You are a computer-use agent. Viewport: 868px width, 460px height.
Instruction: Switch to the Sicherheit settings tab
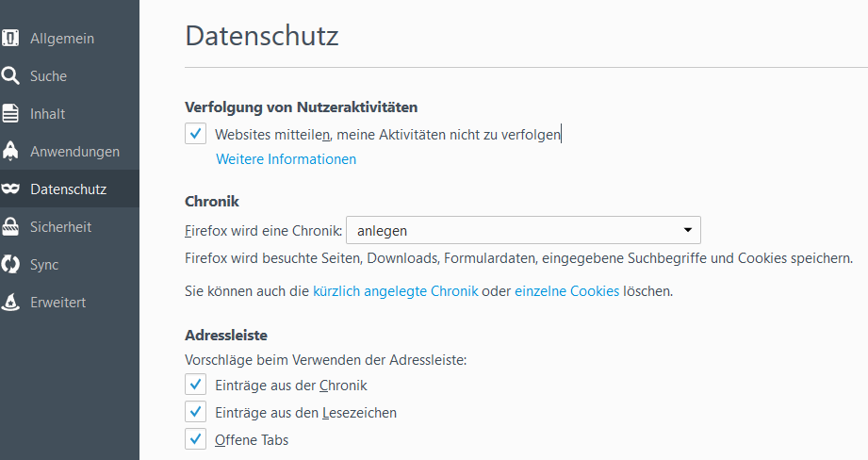point(60,227)
